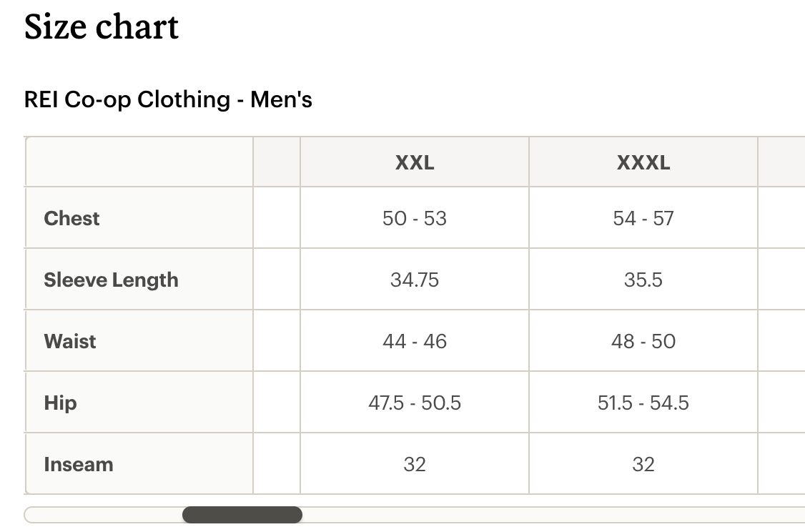Screen dimensions: 805x532
Task: Select the XXXL waist range 48 - 50
Action: (x=643, y=341)
